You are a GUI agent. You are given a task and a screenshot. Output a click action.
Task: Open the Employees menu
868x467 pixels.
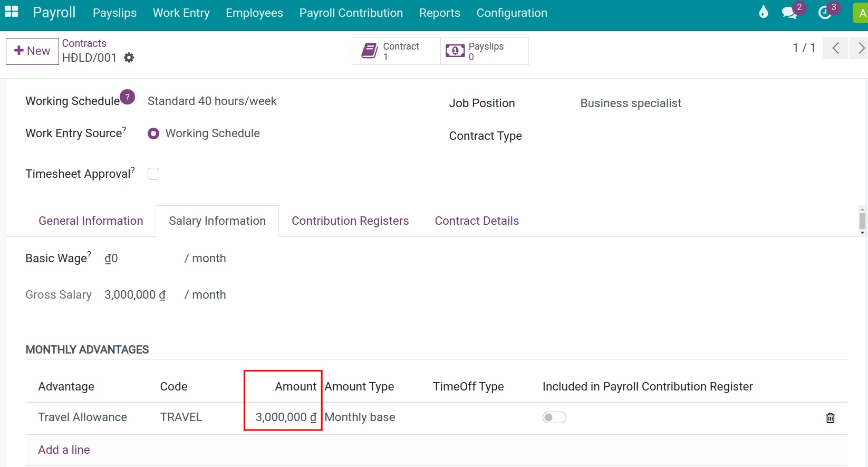254,13
